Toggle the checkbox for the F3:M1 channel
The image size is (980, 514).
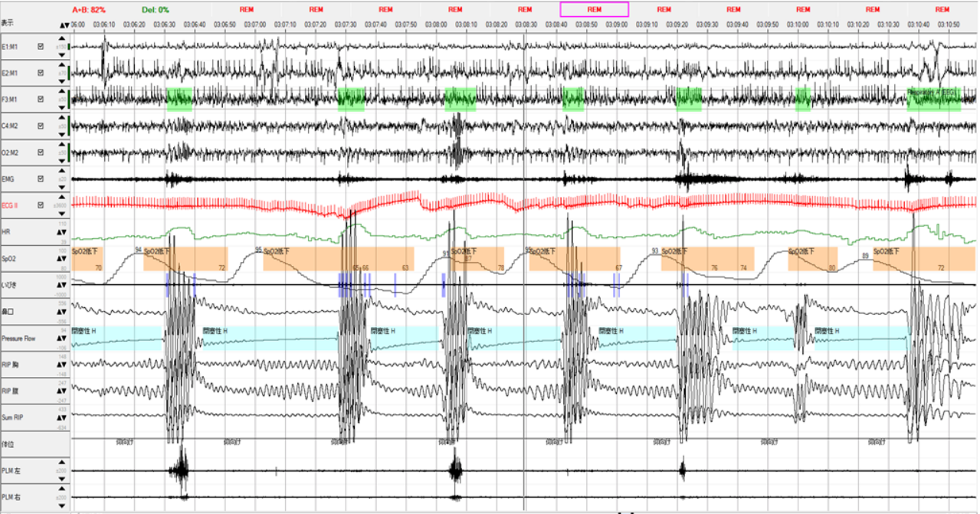point(41,100)
